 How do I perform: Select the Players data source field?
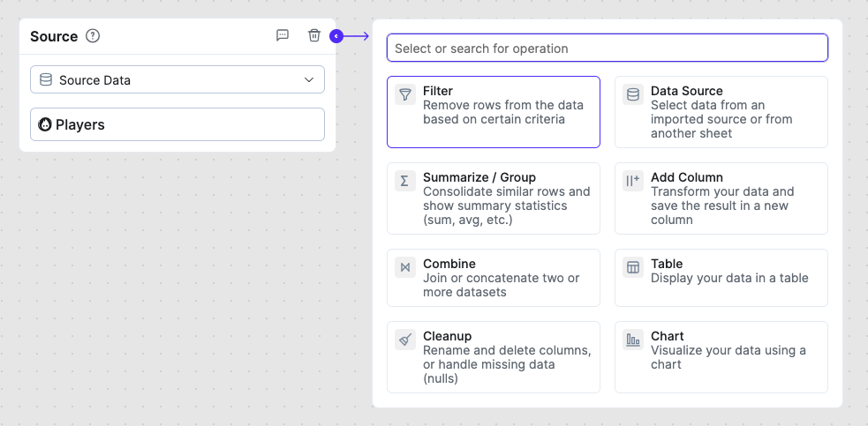(177, 124)
